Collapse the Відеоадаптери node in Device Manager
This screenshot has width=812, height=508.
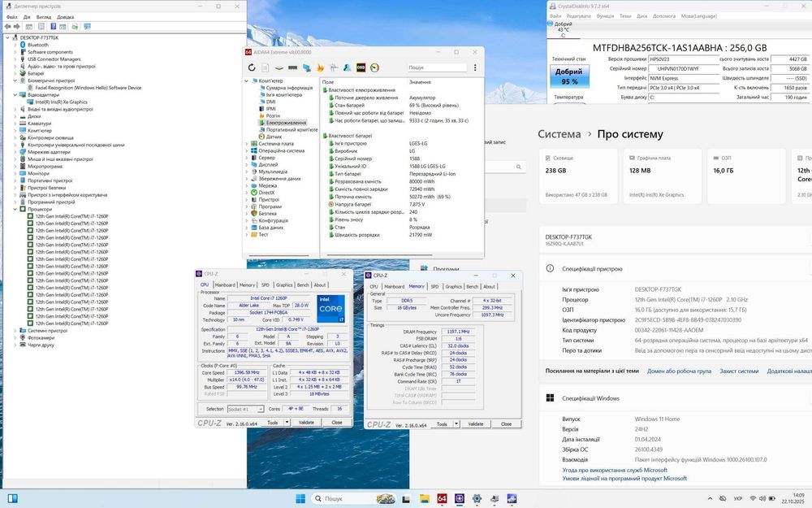15,95
